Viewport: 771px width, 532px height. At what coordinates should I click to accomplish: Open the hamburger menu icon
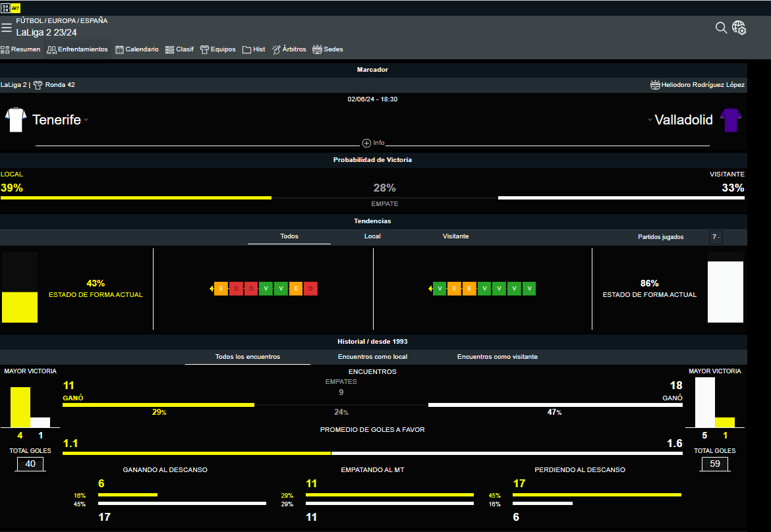tap(7, 28)
